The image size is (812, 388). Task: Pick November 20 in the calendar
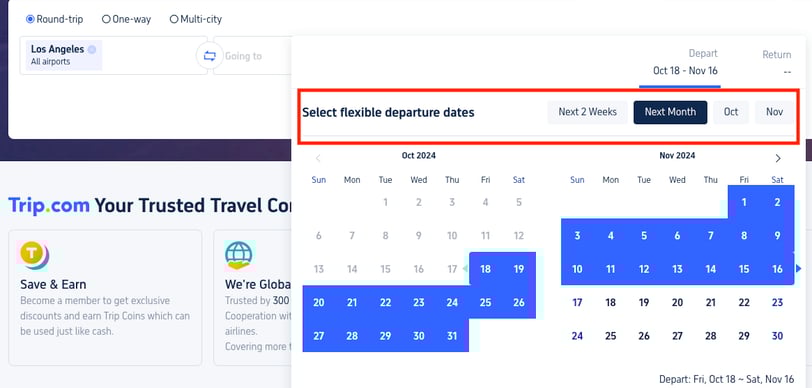[677, 303]
